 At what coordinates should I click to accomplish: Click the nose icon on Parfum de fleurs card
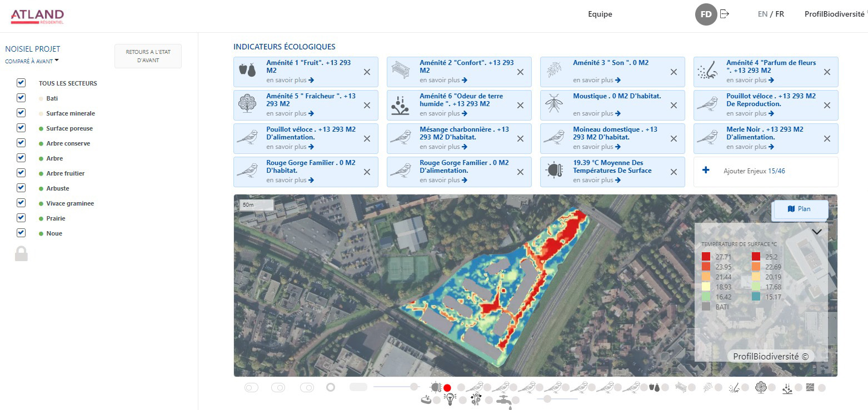pyautogui.click(x=707, y=71)
